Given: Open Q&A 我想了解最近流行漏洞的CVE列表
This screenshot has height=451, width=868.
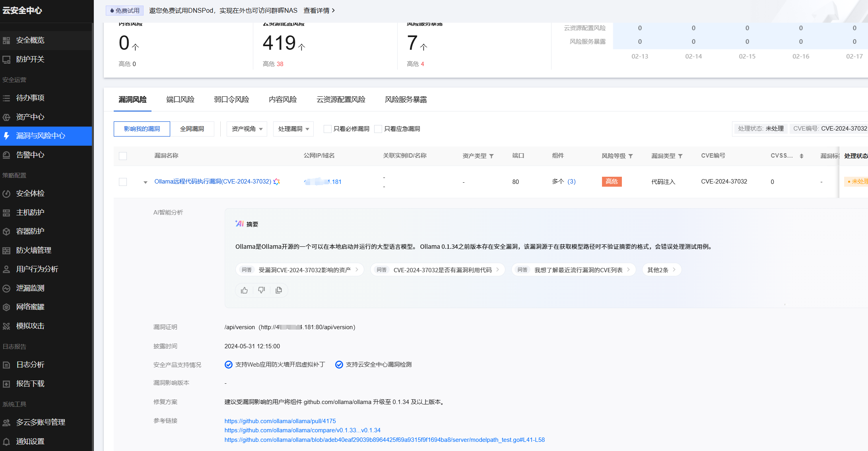Looking at the screenshot, I should [574, 270].
